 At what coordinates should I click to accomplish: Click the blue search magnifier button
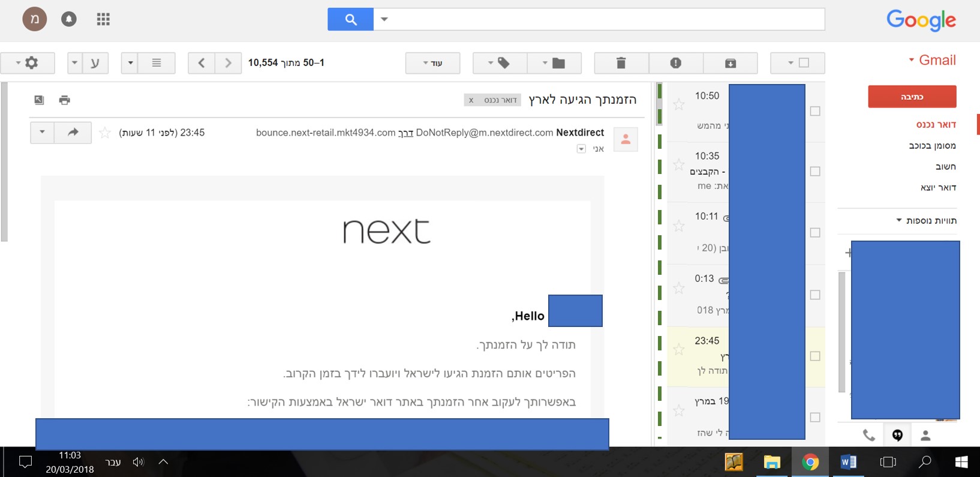(350, 19)
